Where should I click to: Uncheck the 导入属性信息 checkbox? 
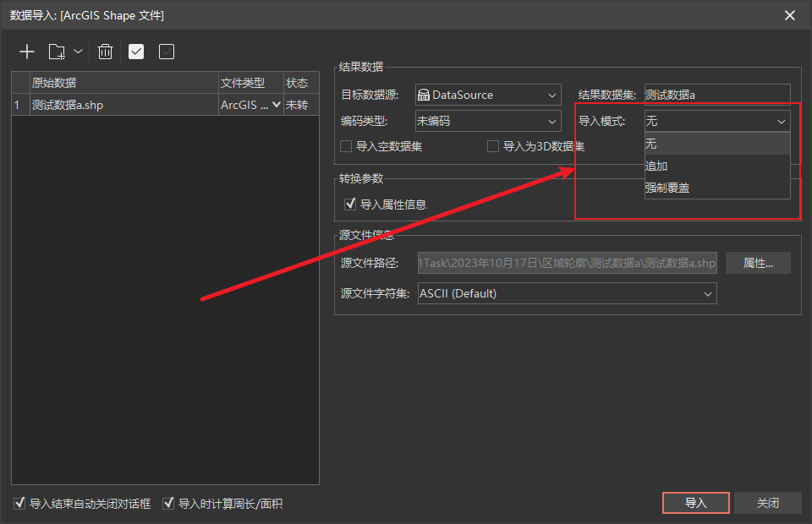point(350,205)
